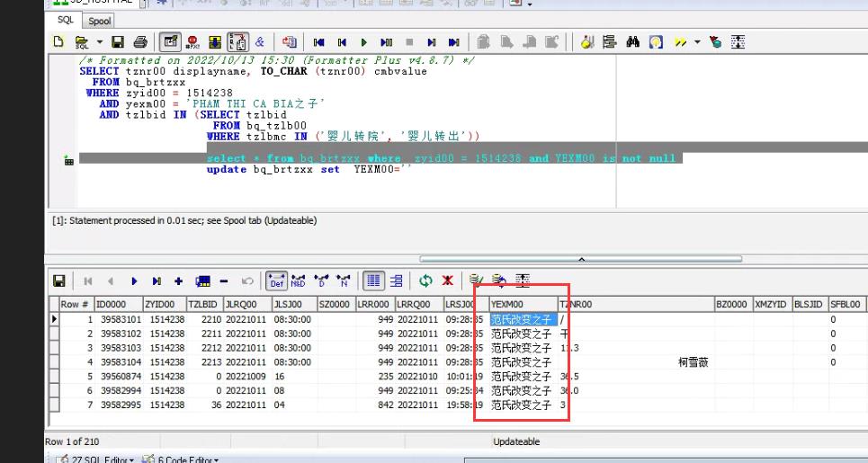Click the blue-yellow ring toolbar icon
Screen dimensions: 868x463
tap(656, 42)
